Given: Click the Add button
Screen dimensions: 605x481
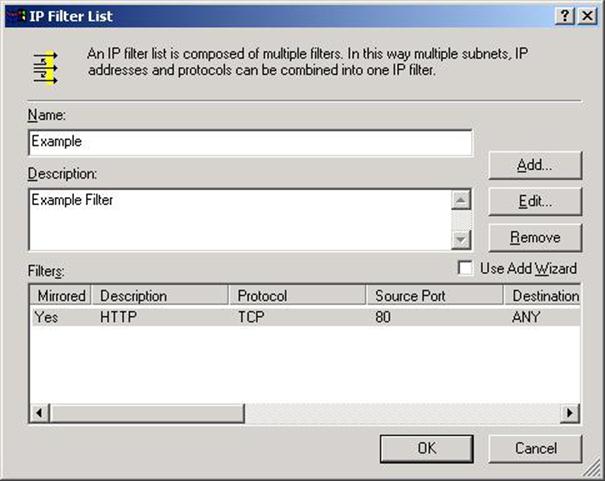Looking at the screenshot, I should 535,165.
